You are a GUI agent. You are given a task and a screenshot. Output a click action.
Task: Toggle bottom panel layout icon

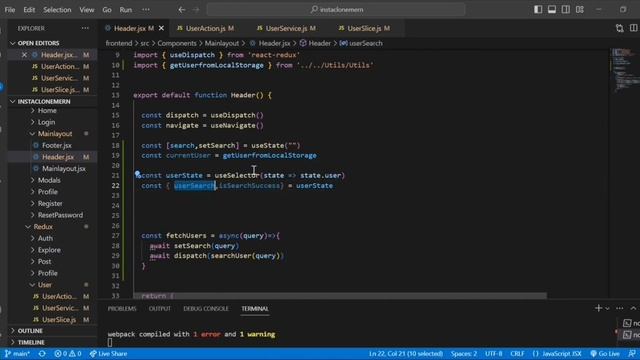[552, 9]
